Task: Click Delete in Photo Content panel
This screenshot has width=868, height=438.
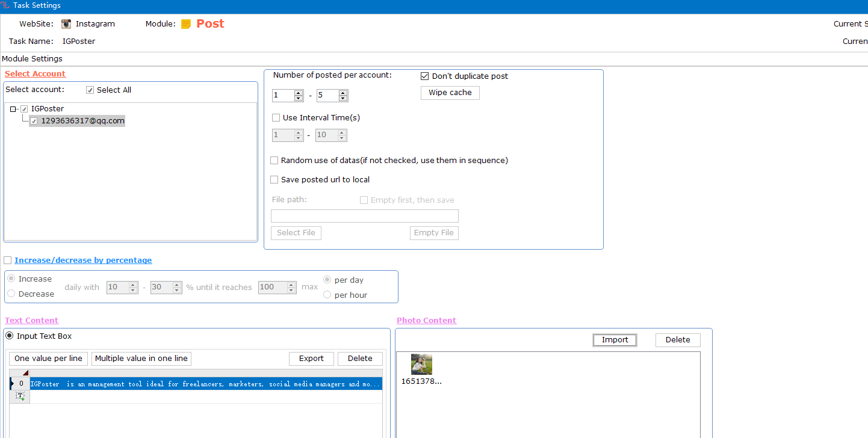Action: [x=678, y=340]
